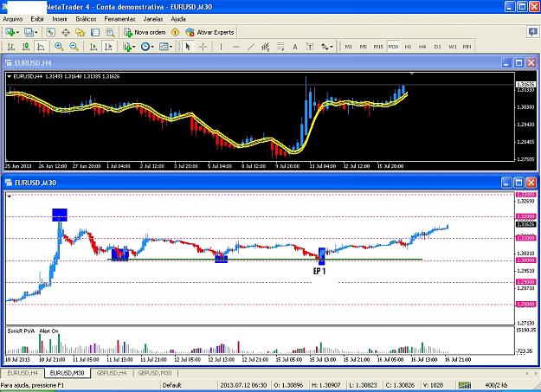Switch timeframe to M15
Viewport: 541px width, 392px height.
pyautogui.click(x=378, y=47)
